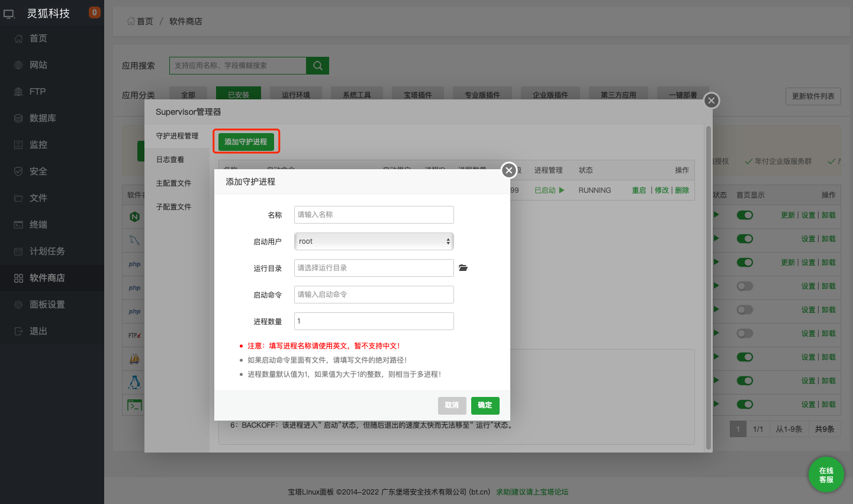The image size is (853, 504).
Task: Open the 日志查看 tab
Action: click(170, 160)
